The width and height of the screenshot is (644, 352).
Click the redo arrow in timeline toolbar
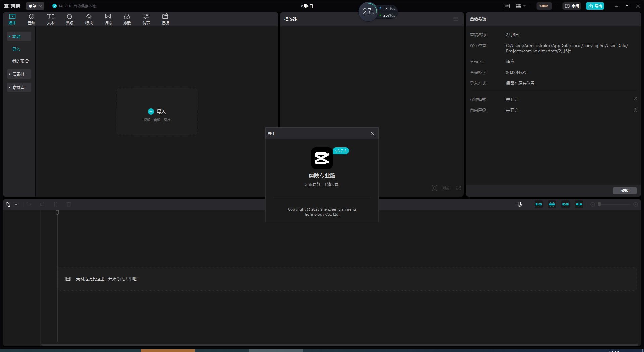tap(42, 204)
